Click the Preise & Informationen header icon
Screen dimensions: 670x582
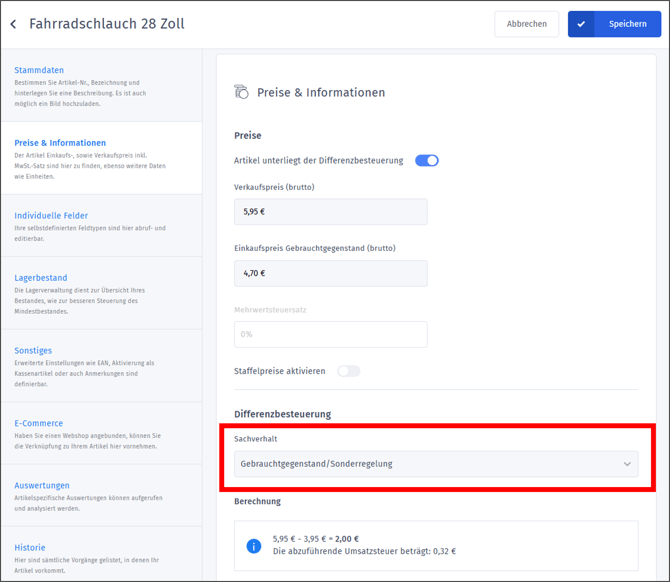tap(241, 92)
